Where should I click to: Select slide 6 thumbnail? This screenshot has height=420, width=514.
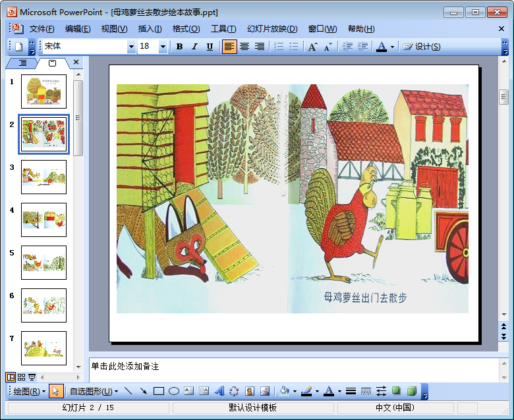click(x=43, y=305)
